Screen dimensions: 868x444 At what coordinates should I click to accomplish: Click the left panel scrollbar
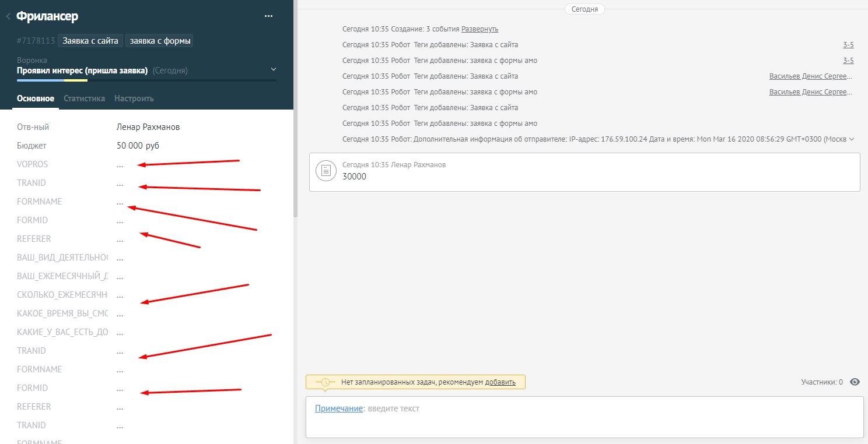pyautogui.click(x=295, y=109)
